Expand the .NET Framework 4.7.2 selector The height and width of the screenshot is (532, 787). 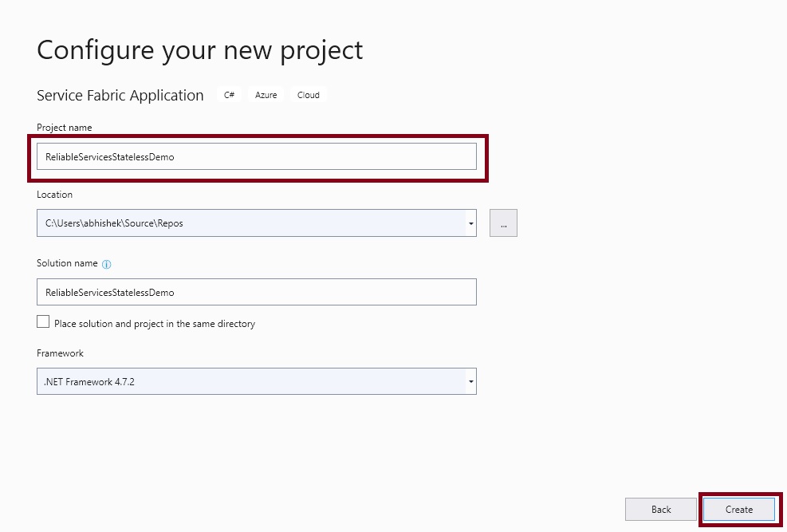pyautogui.click(x=255, y=381)
